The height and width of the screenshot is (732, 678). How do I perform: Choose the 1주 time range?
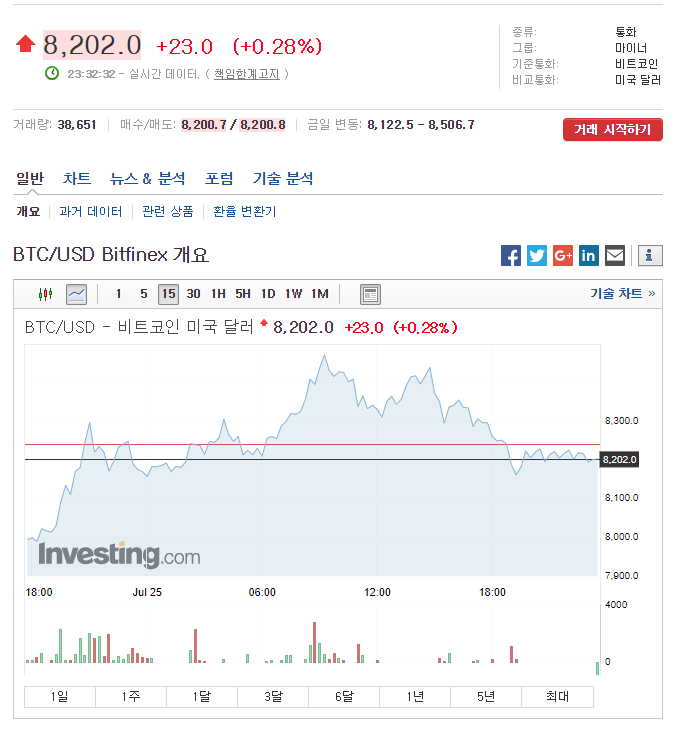coord(131,696)
